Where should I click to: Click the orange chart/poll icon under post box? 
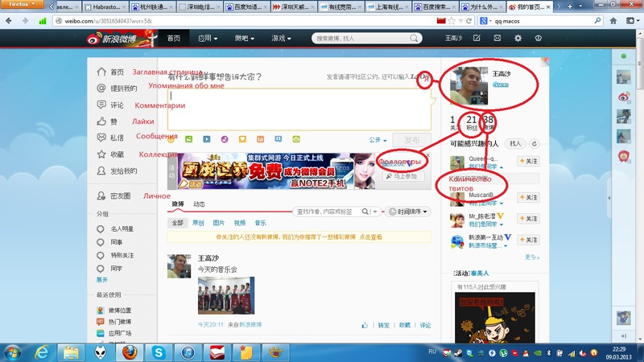tap(260, 139)
